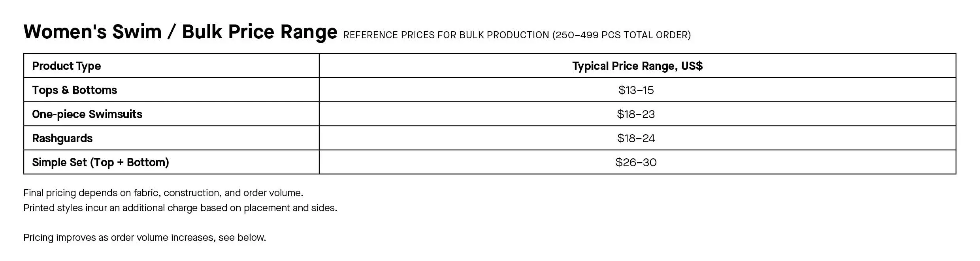
Task: Click the $18–24 price cell
Action: (x=636, y=138)
